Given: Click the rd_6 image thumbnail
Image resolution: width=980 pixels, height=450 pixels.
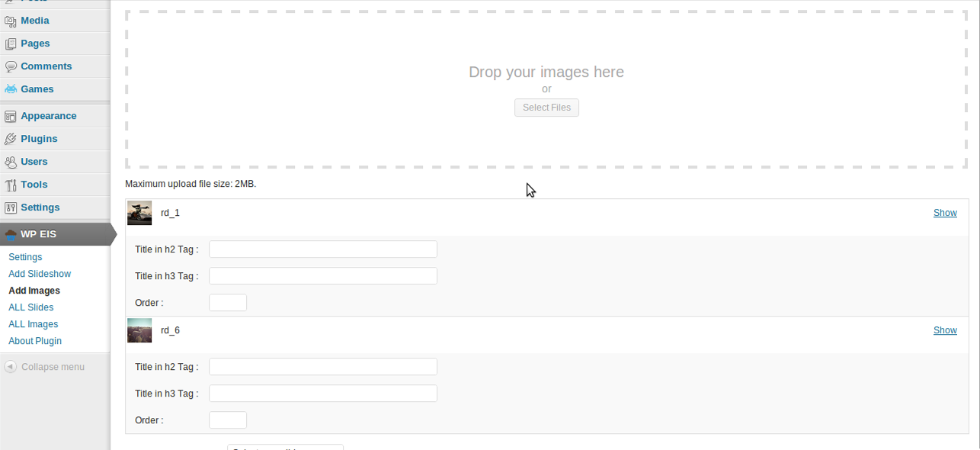Looking at the screenshot, I should click(x=139, y=330).
